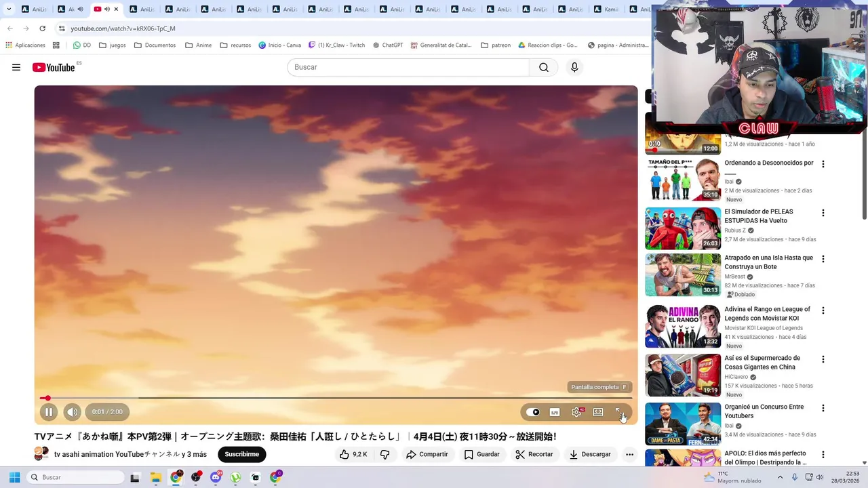The width and height of the screenshot is (868, 488).
Task: Switch to theater mode via the player icon
Action: [x=598, y=412]
